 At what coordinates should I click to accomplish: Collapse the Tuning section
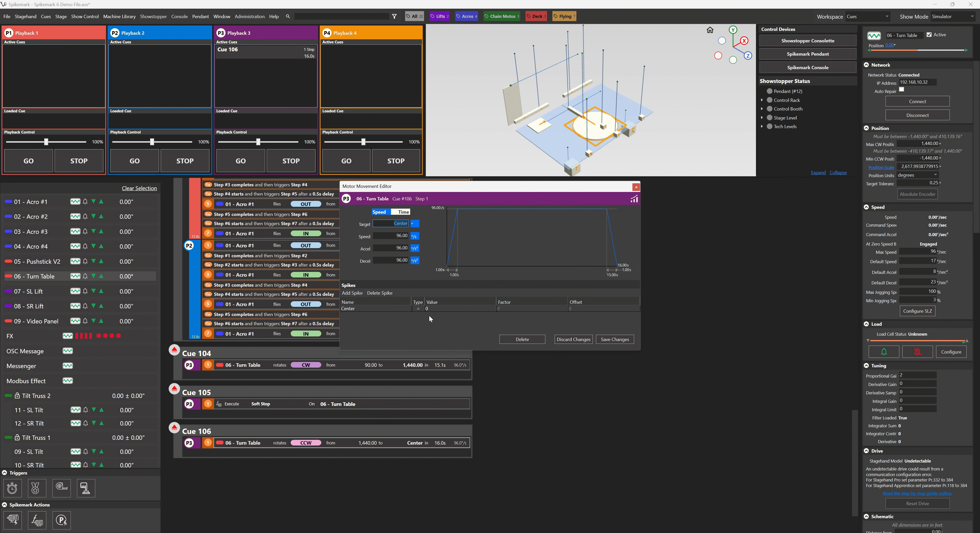866,365
